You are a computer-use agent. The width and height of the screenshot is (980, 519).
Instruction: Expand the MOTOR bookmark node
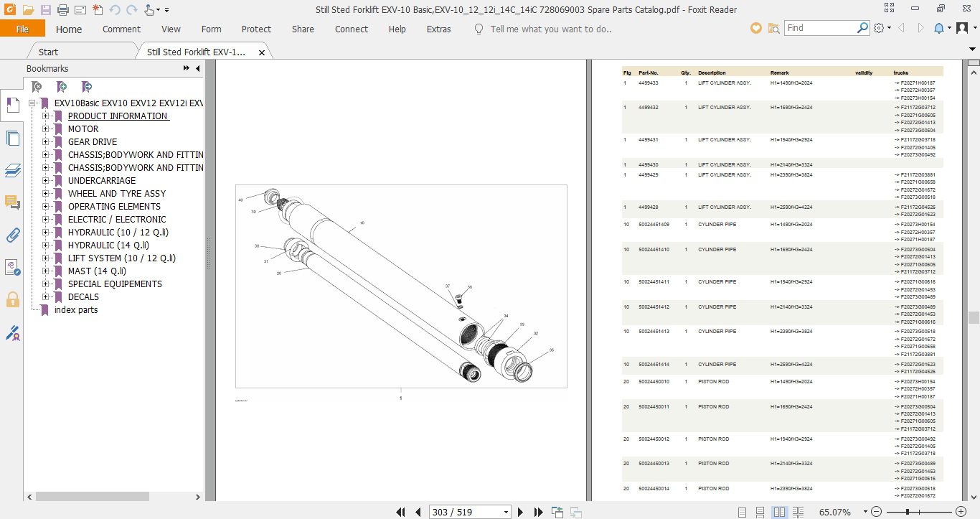(46, 129)
